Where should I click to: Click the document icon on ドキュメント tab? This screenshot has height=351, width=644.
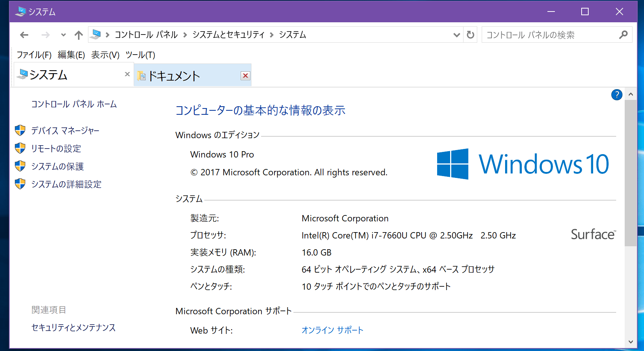(x=142, y=76)
